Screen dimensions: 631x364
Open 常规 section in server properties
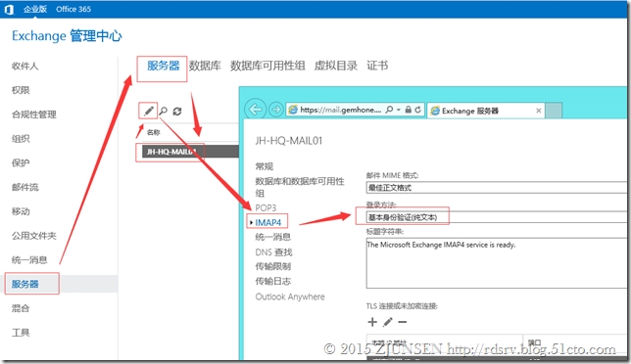(x=264, y=166)
